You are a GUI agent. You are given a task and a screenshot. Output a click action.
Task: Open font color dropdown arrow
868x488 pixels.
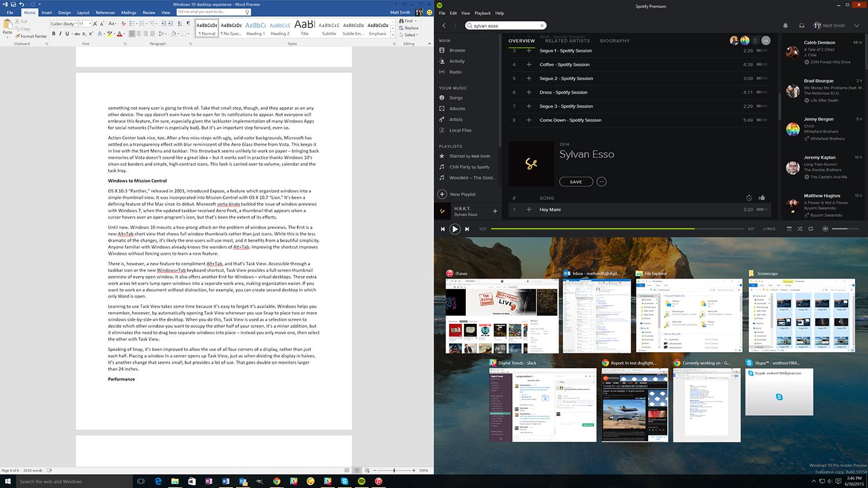click(124, 34)
